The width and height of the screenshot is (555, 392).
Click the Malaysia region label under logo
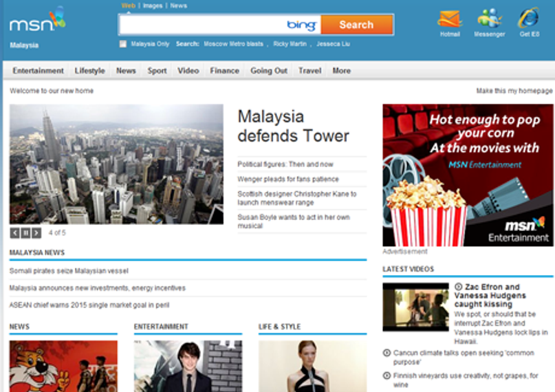pyautogui.click(x=24, y=45)
